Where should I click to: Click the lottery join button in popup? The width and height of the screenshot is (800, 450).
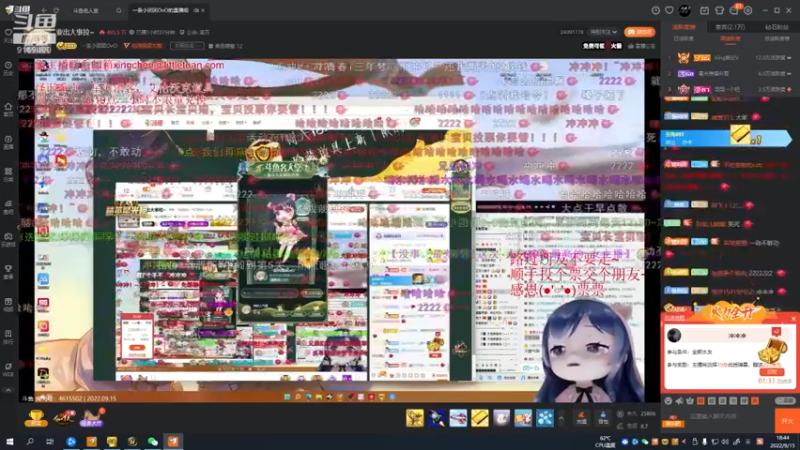point(771,372)
